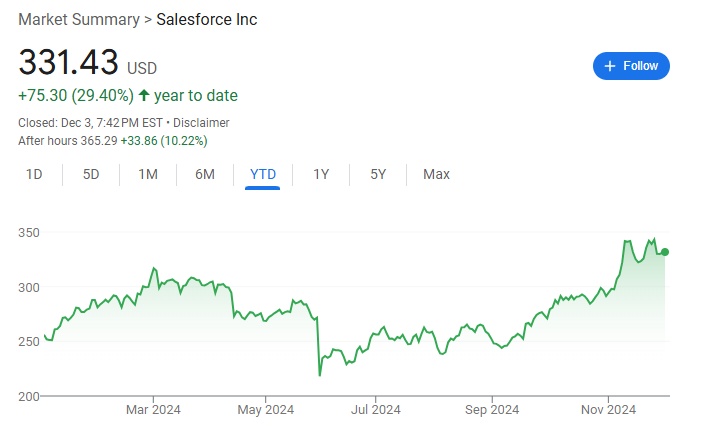Select the 1M chart range
Image resolution: width=705 pixels, height=429 pixels.
point(148,174)
